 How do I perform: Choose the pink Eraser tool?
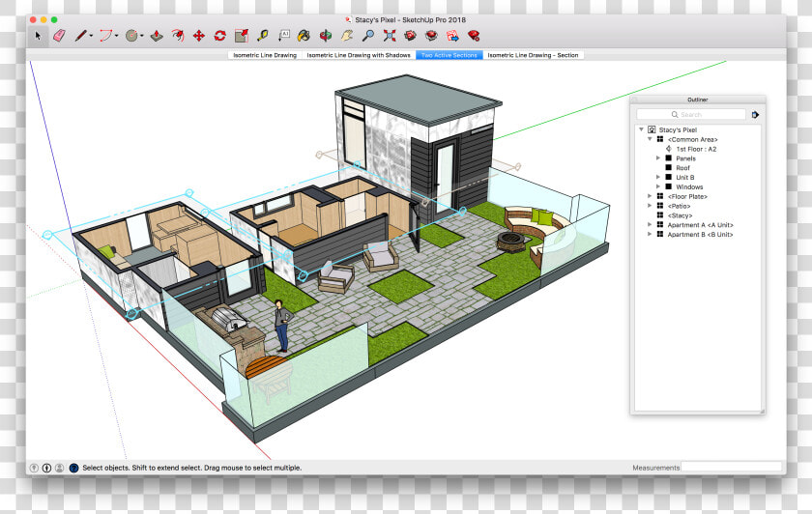(x=60, y=36)
